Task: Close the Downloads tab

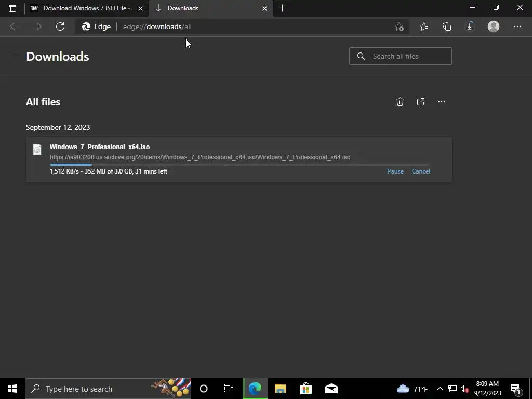Action: pyautogui.click(x=264, y=8)
